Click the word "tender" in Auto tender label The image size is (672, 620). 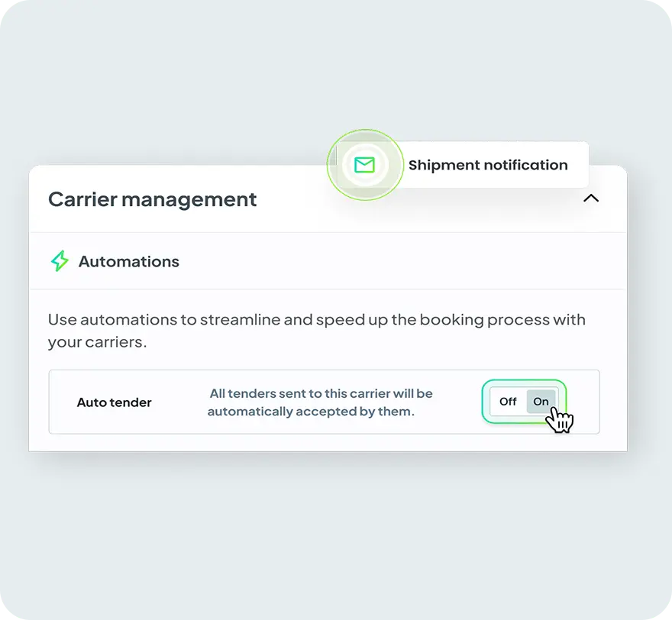[x=131, y=402]
